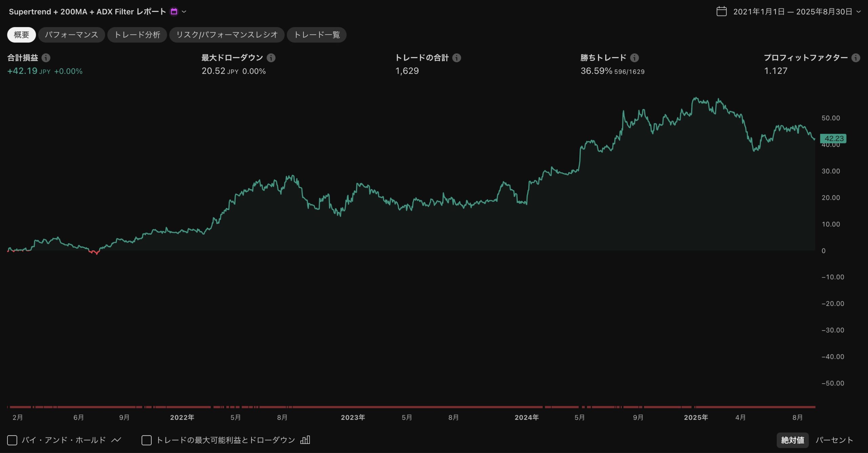Image resolution: width=868 pixels, height=453 pixels.
Task: Open リスク/パフォーマンスレシオ tab
Action: [x=226, y=35]
